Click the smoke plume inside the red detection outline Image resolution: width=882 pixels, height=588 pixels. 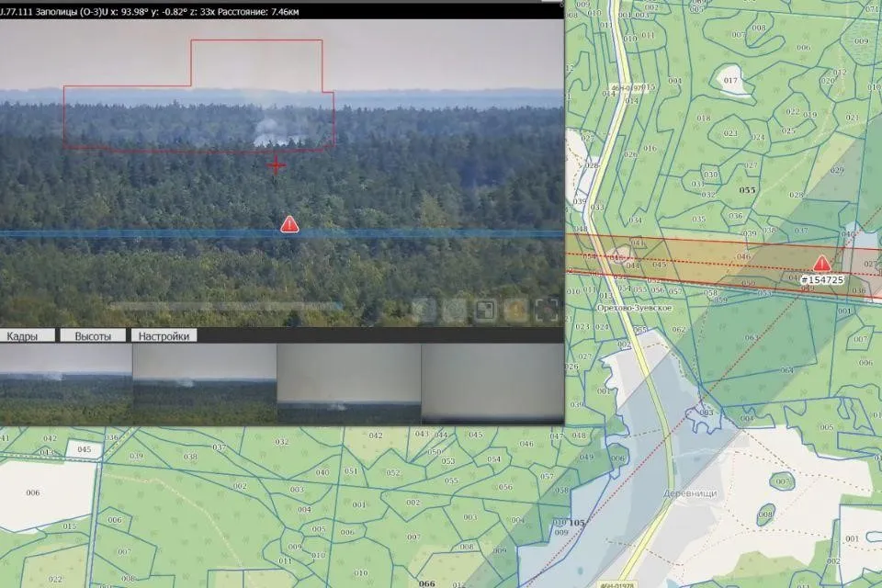[271, 131]
